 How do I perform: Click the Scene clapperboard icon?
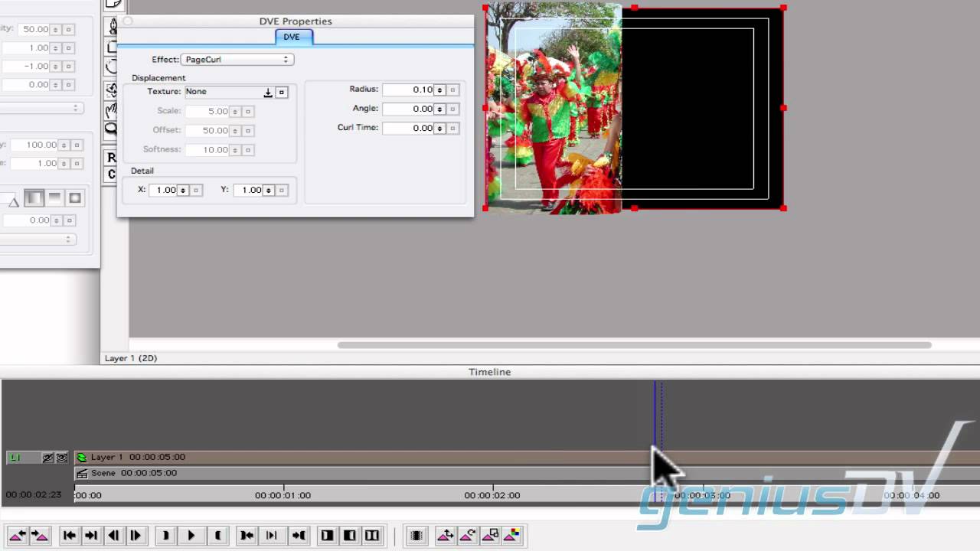click(x=82, y=474)
